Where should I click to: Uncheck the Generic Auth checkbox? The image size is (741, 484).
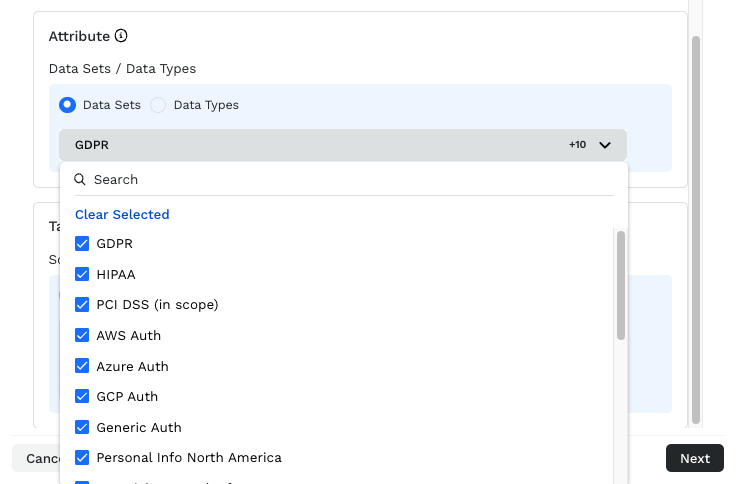[82, 428]
